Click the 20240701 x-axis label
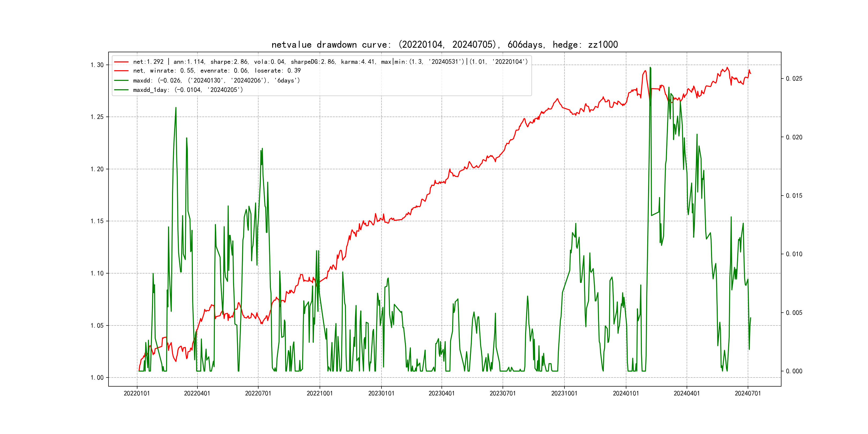Image resolution: width=868 pixels, height=434 pixels. (x=748, y=393)
